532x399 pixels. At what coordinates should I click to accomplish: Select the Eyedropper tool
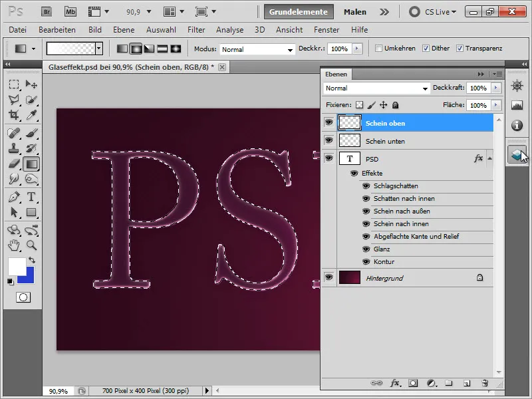tap(31, 115)
